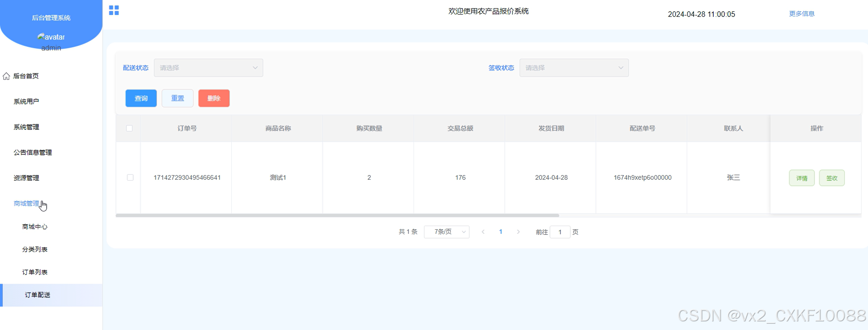
Task: Click the 前往 page number input
Action: coord(560,232)
